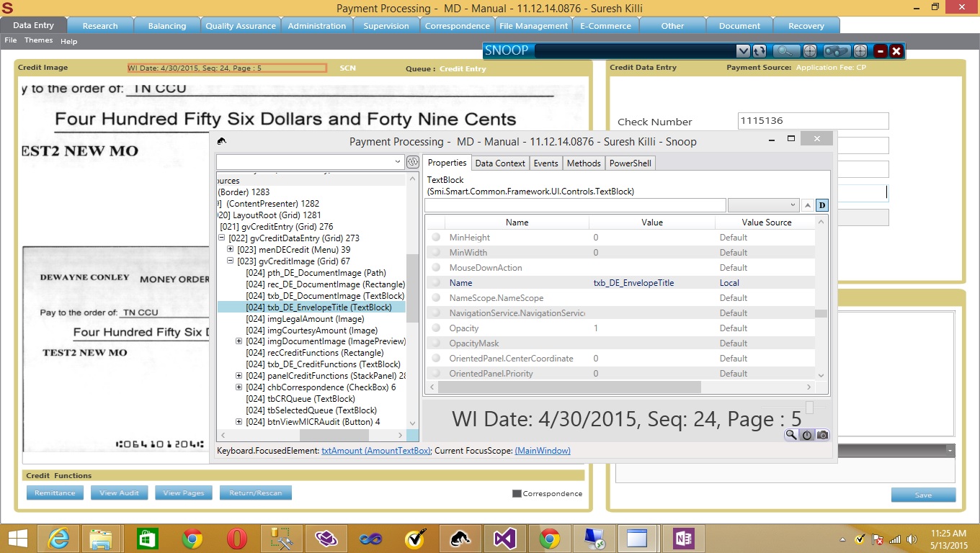Click the preview zoom slider thumb
The height and width of the screenshot is (553, 980).
point(809,408)
